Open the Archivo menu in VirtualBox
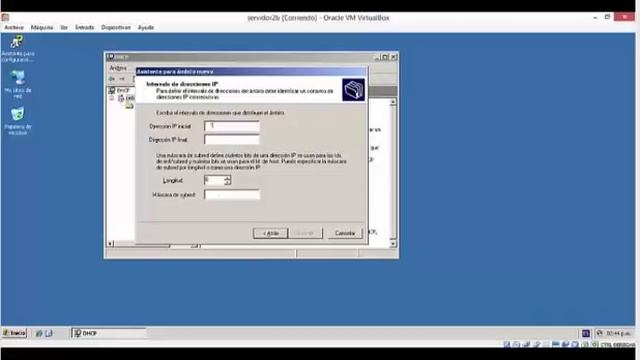The height and width of the screenshot is (360, 640). pos(13,27)
